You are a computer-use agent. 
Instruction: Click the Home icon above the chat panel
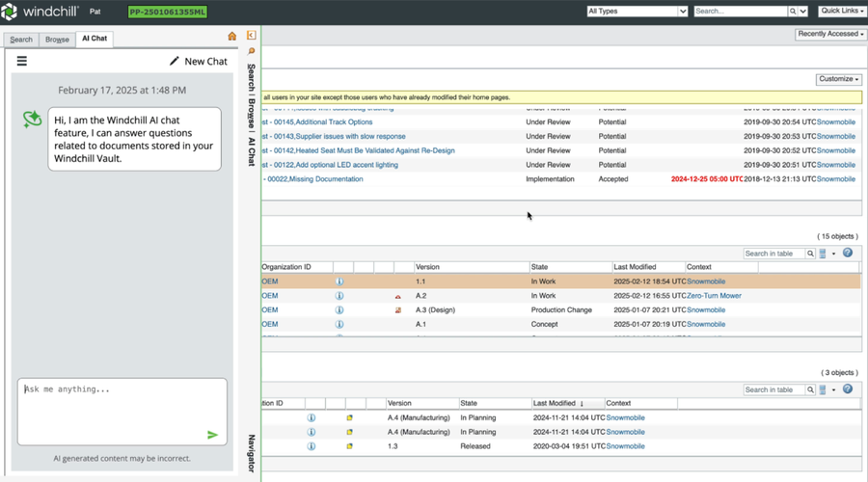231,37
